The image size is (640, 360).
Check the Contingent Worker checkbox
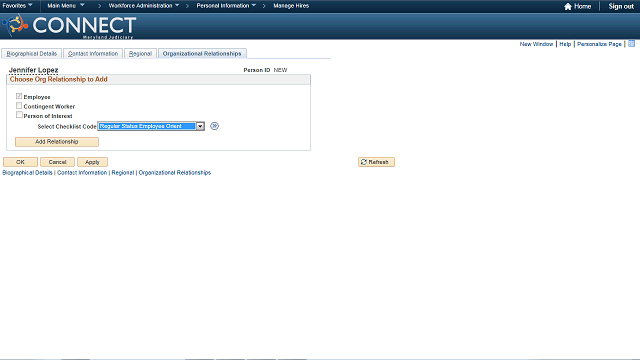click(x=19, y=106)
